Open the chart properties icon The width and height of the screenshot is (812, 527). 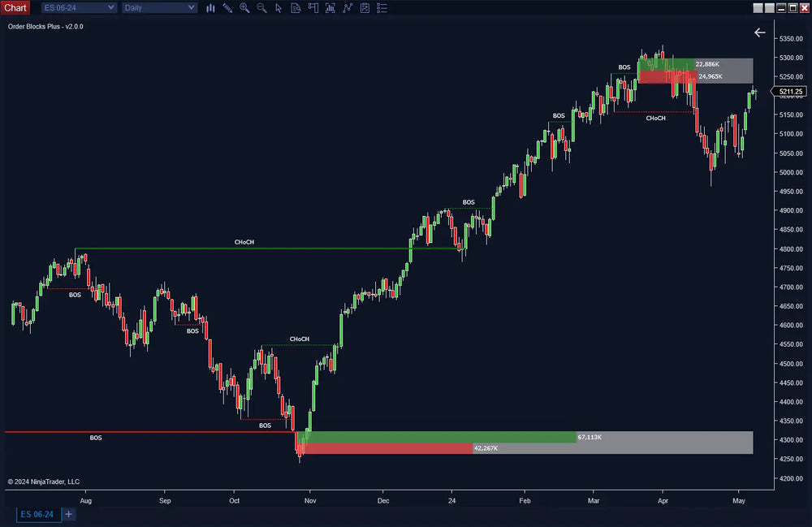[x=365, y=8]
